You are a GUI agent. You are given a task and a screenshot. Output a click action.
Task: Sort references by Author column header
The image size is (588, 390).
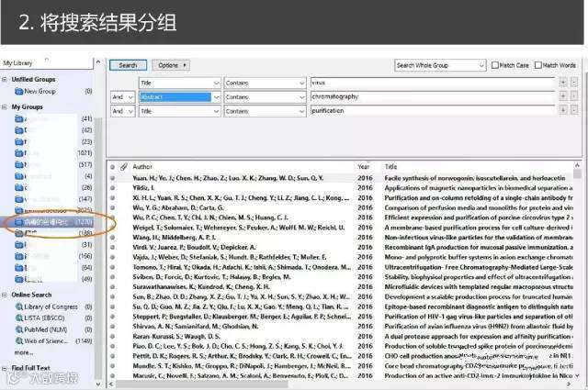(x=142, y=167)
